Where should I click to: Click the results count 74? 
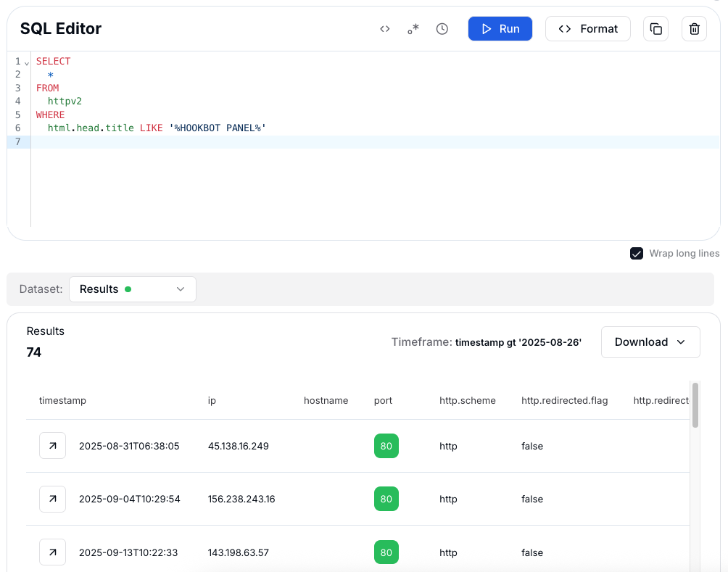click(x=34, y=352)
